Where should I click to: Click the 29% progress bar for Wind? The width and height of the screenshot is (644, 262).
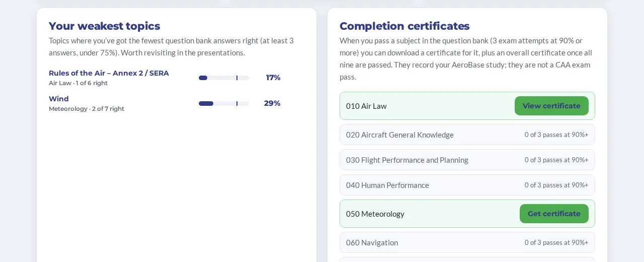tap(224, 103)
